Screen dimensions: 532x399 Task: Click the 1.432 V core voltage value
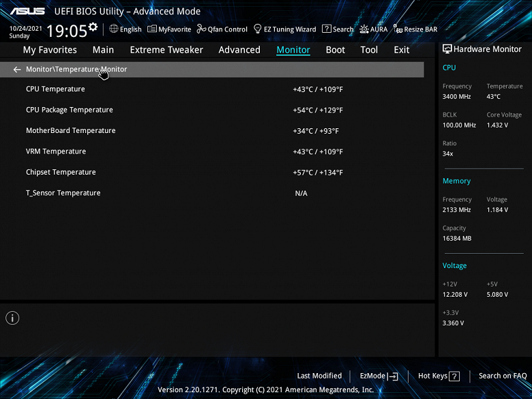click(497, 125)
